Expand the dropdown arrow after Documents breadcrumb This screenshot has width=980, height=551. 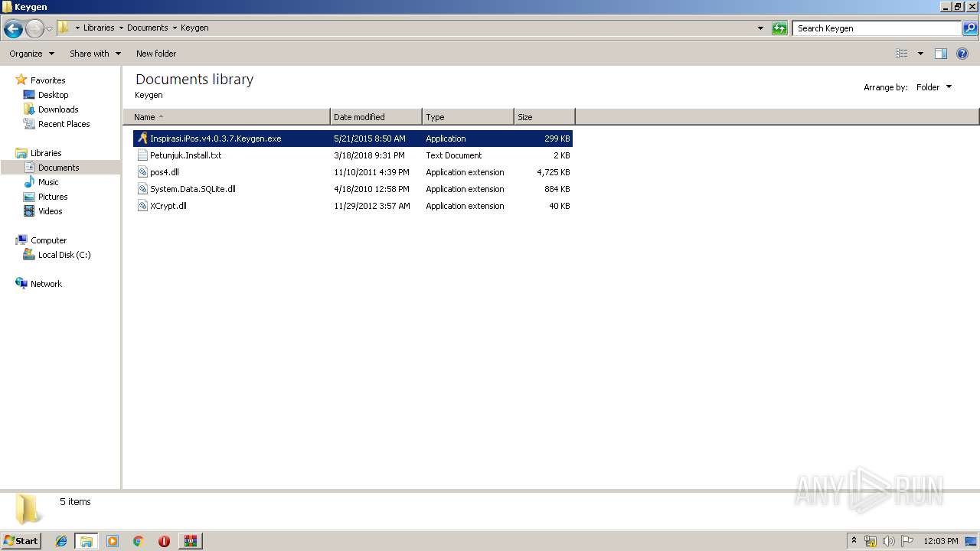click(x=175, y=28)
